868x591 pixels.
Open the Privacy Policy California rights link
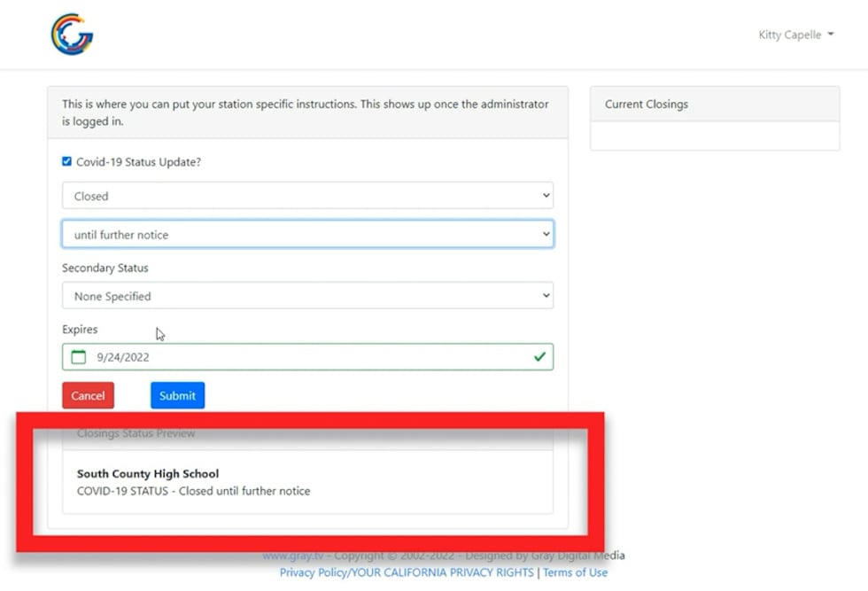point(407,572)
